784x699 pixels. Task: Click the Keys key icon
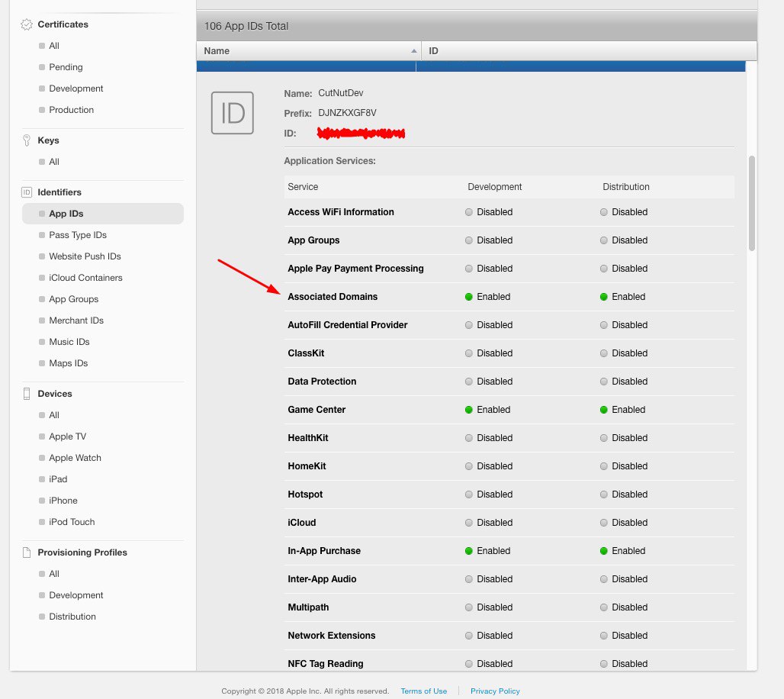[x=27, y=140]
